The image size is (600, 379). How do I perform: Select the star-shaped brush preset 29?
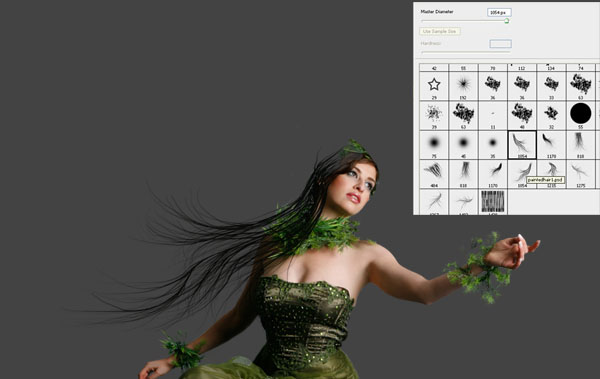[x=434, y=86]
